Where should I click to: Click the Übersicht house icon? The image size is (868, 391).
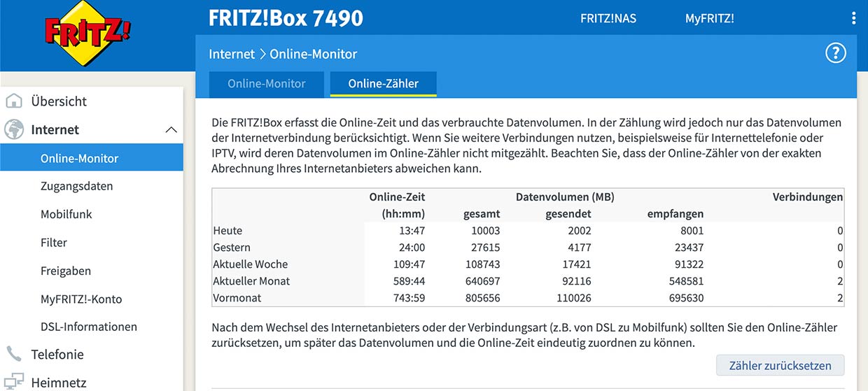14,101
